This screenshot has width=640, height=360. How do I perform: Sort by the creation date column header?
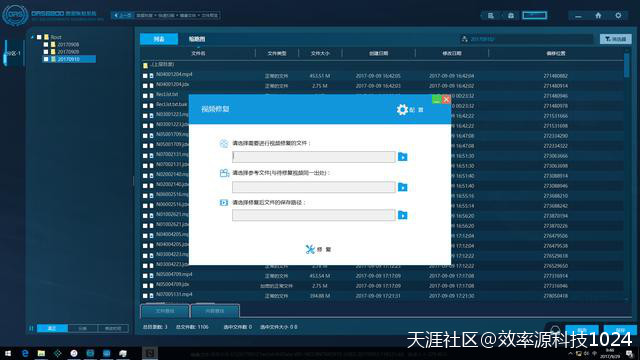(378, 53)
